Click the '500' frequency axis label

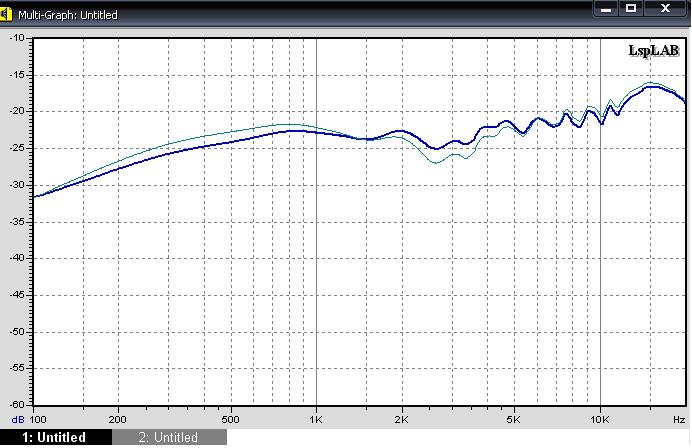pos(230,419)
